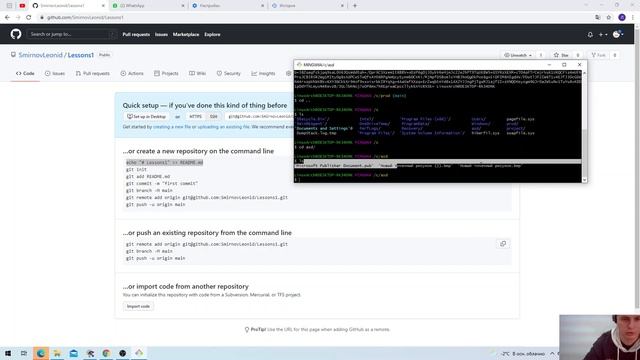The width and height of the screenshot is (640, 360).
Task: Open the Lessons1 repository link
Action: (x=81, y=55)
